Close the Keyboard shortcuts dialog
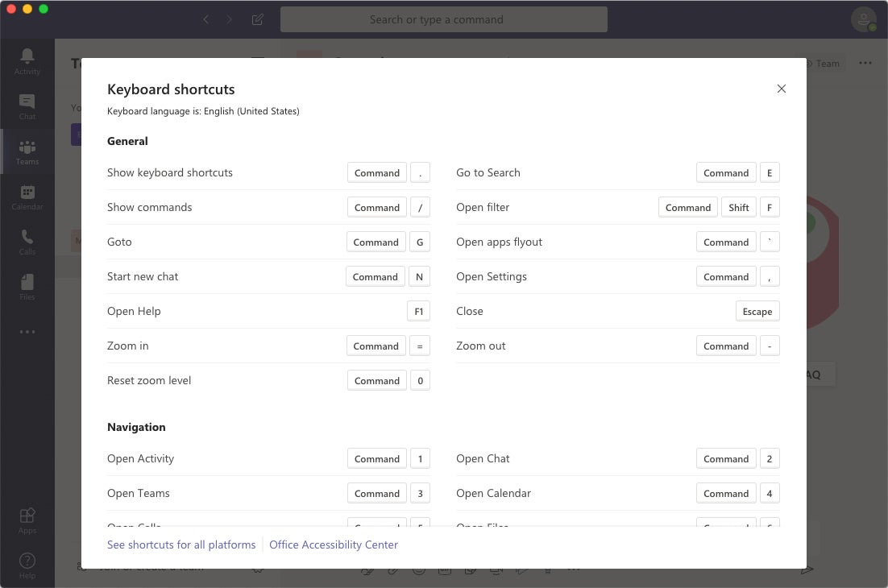This screenshot has height=588, width=888. click(x=782, y=89)
